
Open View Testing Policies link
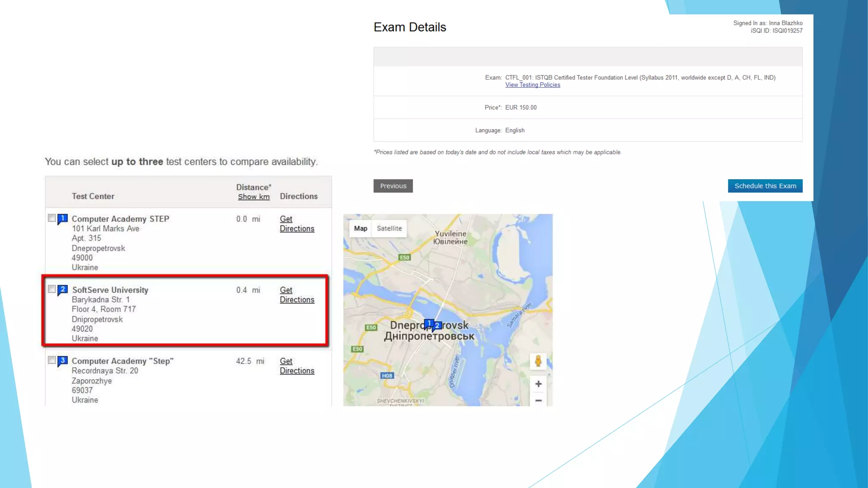click(532, 85)
